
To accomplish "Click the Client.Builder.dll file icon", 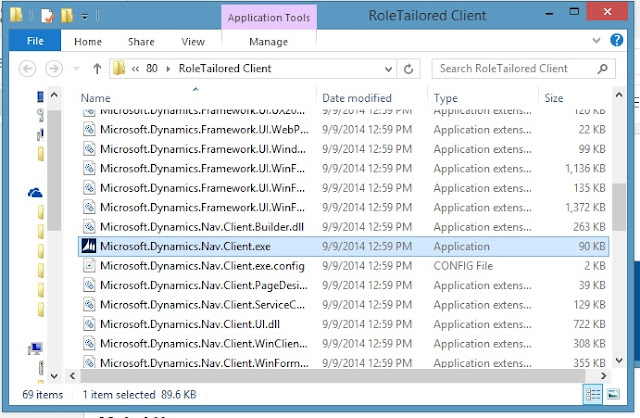I will (x=89, y=227).
